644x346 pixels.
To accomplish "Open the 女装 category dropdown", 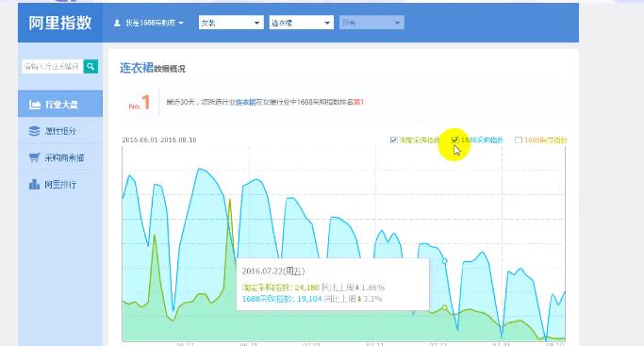I will [x=231, y=23].
